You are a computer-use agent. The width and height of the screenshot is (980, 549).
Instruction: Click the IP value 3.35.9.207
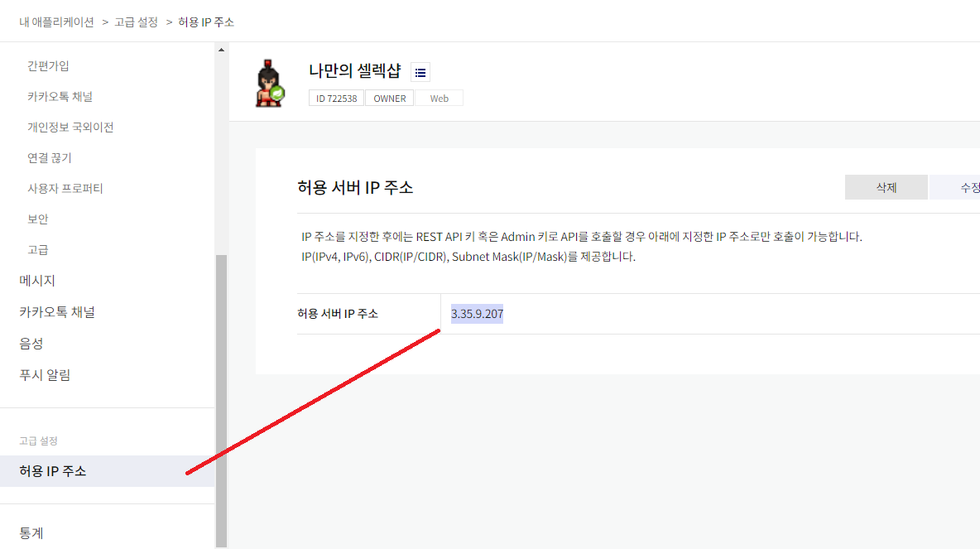pos(477,314)
